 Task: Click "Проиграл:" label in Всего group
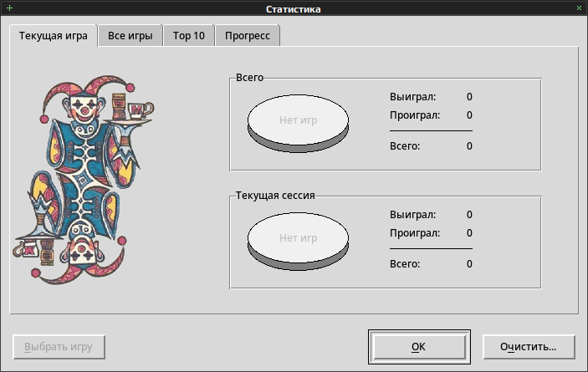coord(415,115)
